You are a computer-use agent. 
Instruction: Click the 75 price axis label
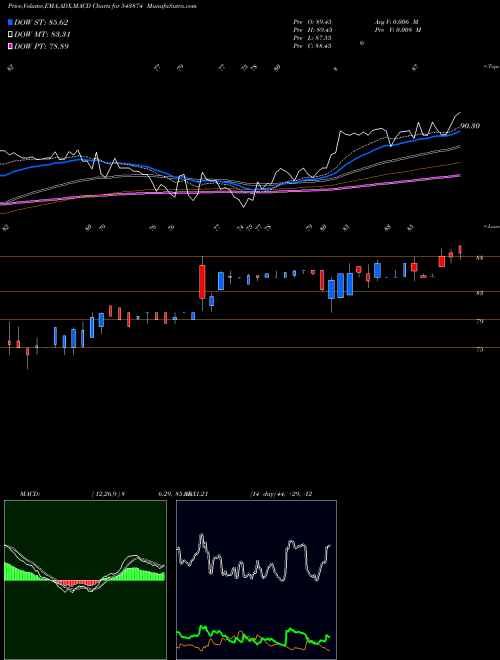tap(479, 349)
